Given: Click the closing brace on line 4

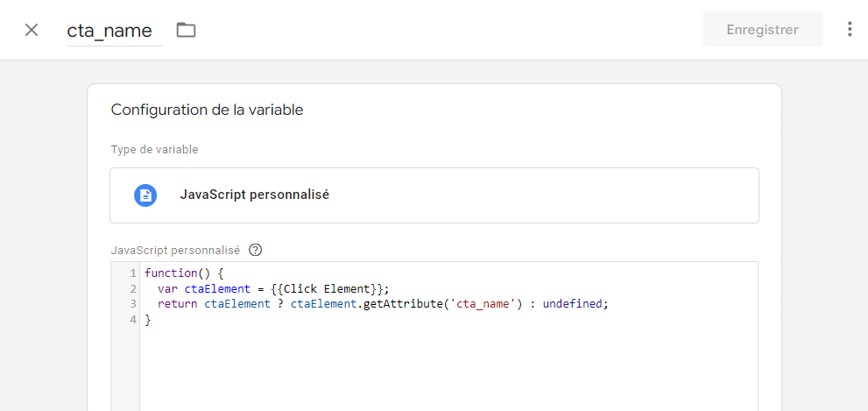Looking at the screenshot, I should pos(148,320).
